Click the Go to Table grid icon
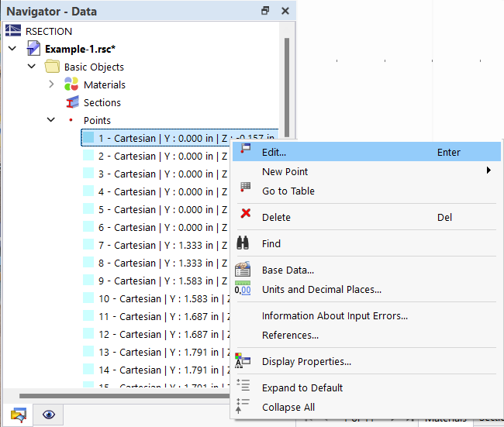Screen dimensions: 504x427 [246, 188]
